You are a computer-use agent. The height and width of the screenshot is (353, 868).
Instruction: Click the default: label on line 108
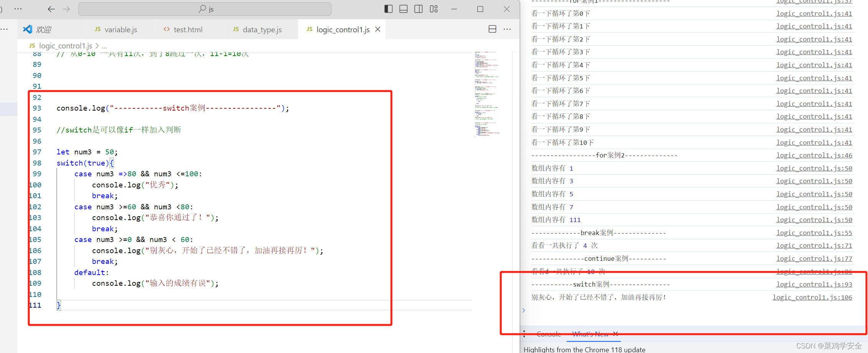[x=92, y=272]
